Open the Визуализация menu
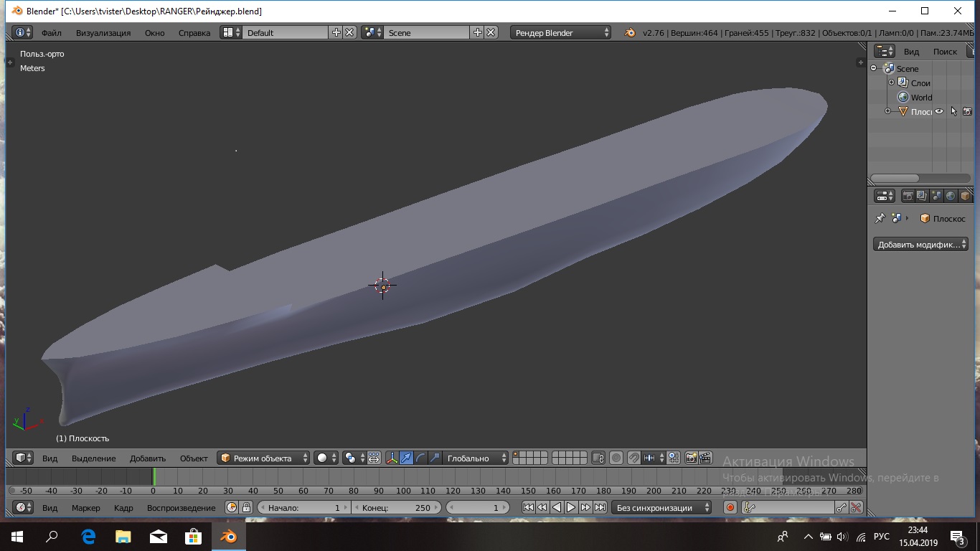The height and width of the screenshot is (551, 980). tap(103, 33)
